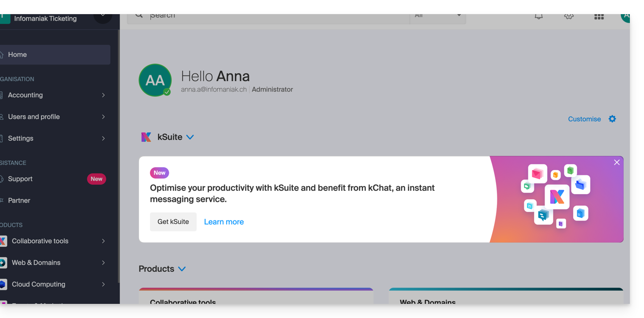Open the Support menu item

(20, 179)
